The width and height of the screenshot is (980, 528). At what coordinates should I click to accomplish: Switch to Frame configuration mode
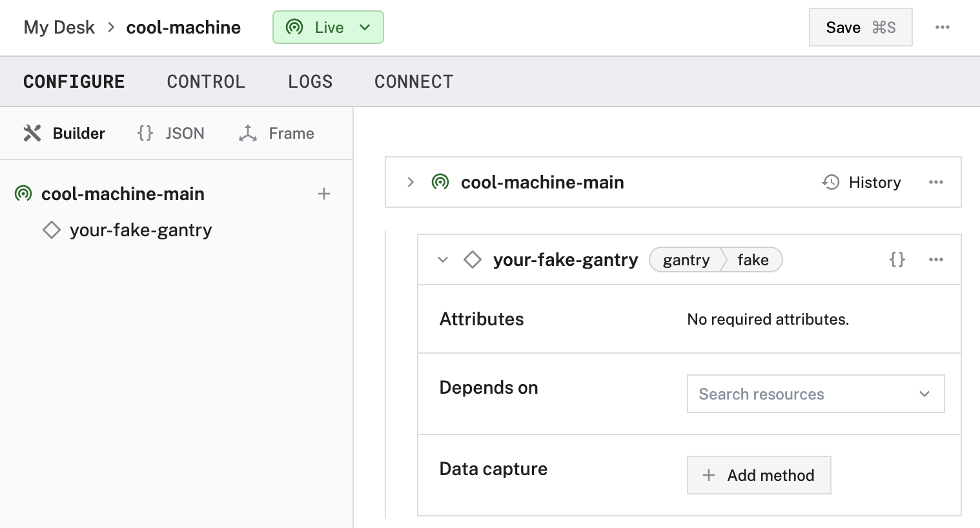(x=277, y=134)
